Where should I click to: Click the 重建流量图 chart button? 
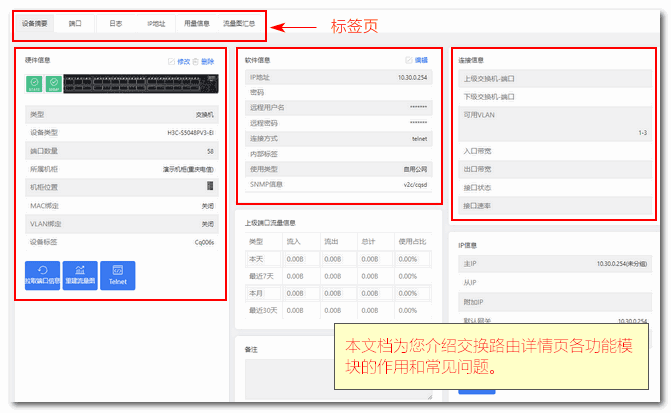[x=80, y=276]
